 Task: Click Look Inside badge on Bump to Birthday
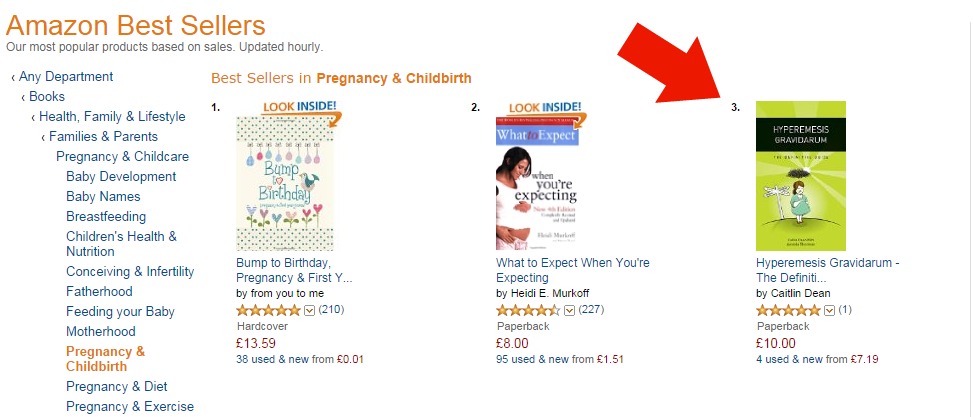point(302,111)
